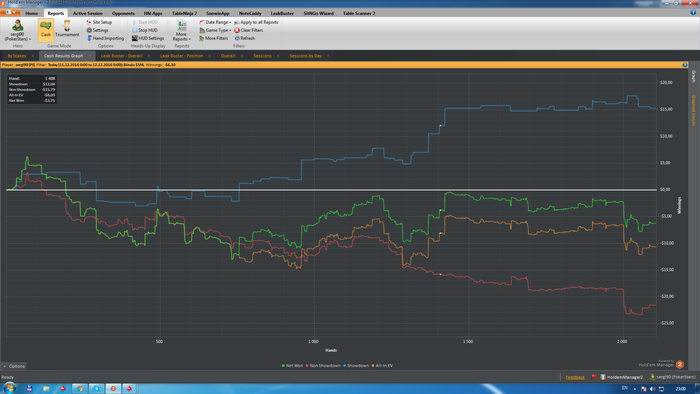Open the Table Scanner 2 ribbon tab
Image resolution: width=700 pixels, height=394 pixels.
[359, 13]
